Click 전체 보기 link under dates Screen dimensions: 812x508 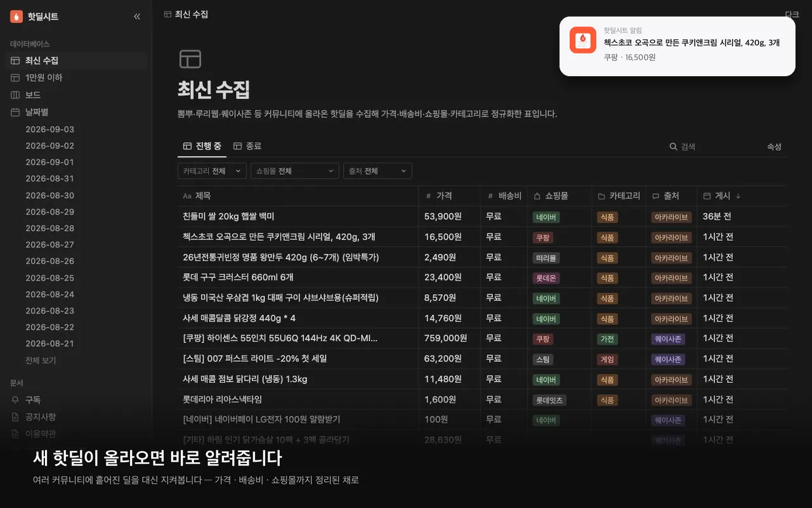point(41,360)
